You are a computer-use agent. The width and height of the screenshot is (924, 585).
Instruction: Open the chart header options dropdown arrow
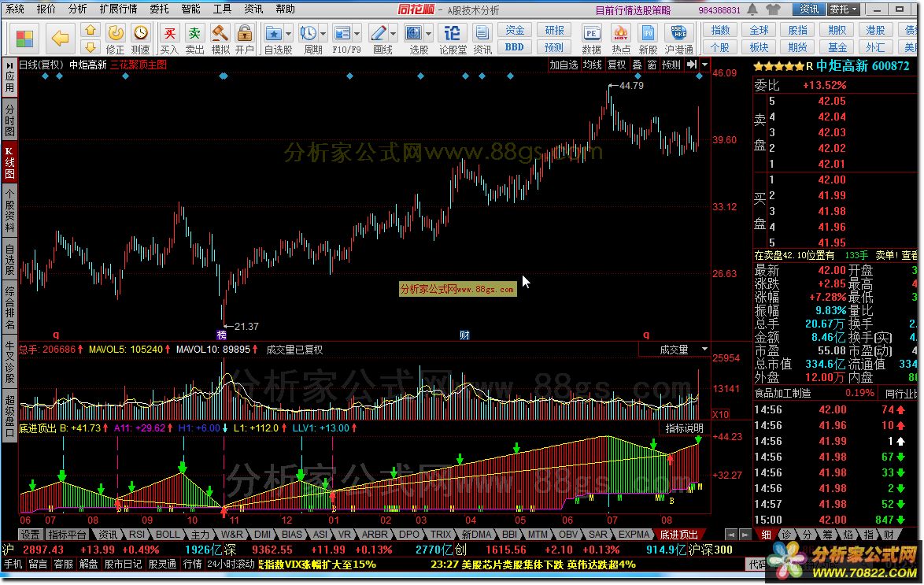pyautogui.click(x=704, y=65)
